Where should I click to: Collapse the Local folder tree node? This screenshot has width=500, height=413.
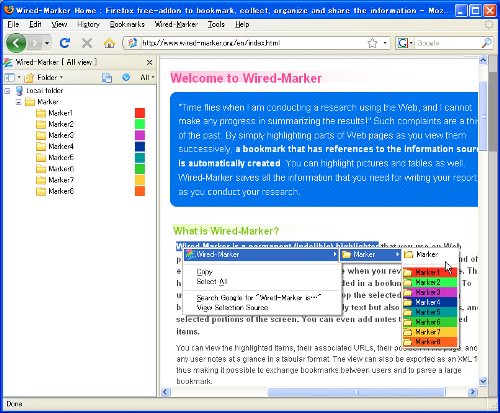[x=7, y=91]
